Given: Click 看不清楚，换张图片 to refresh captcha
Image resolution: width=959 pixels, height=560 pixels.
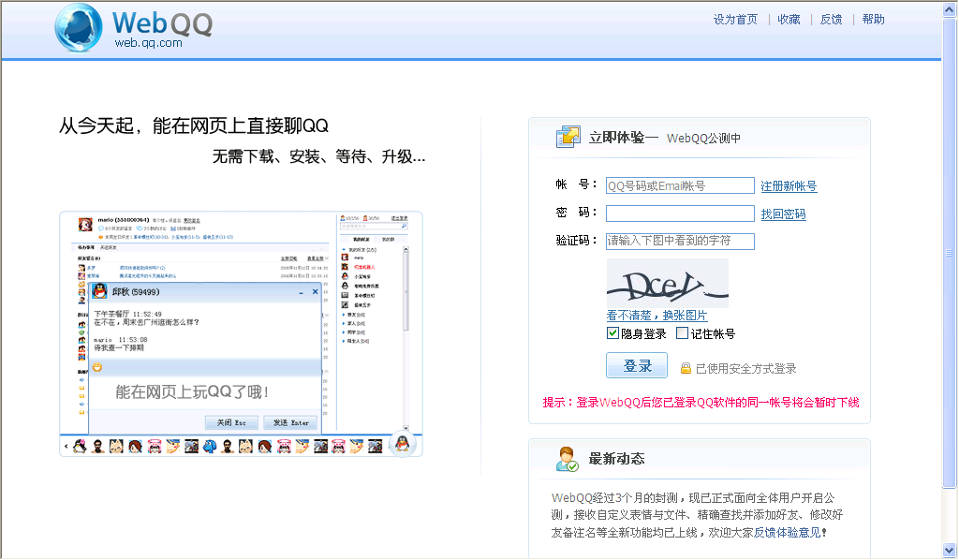Looking at the screenshot, I should coord(657,316).
